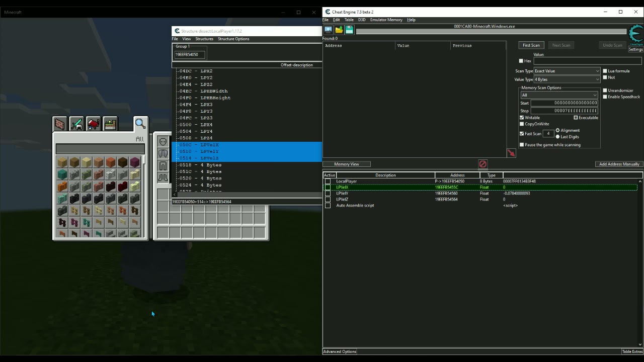Click the Structure dissect window title icon
The width and height of the screenshot is (644, 362).
coord(177,31)
